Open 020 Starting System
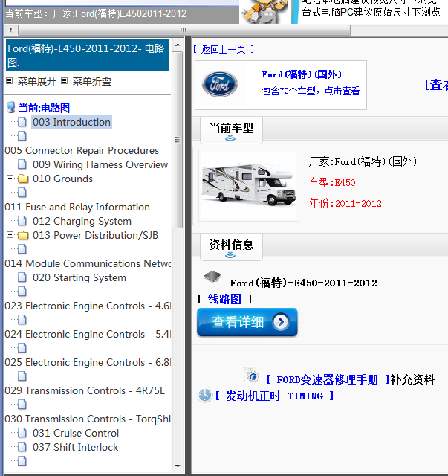The height and width of the screenshot is (476, 448). coord(79,277)
